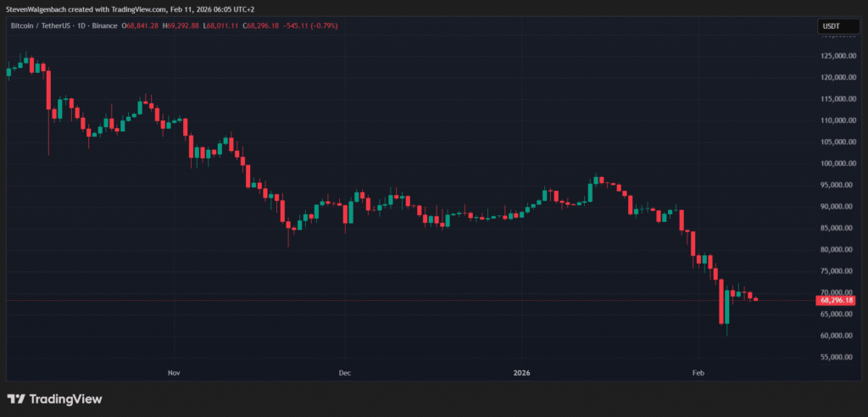Click the low value L68,011.11

point(221,26)
